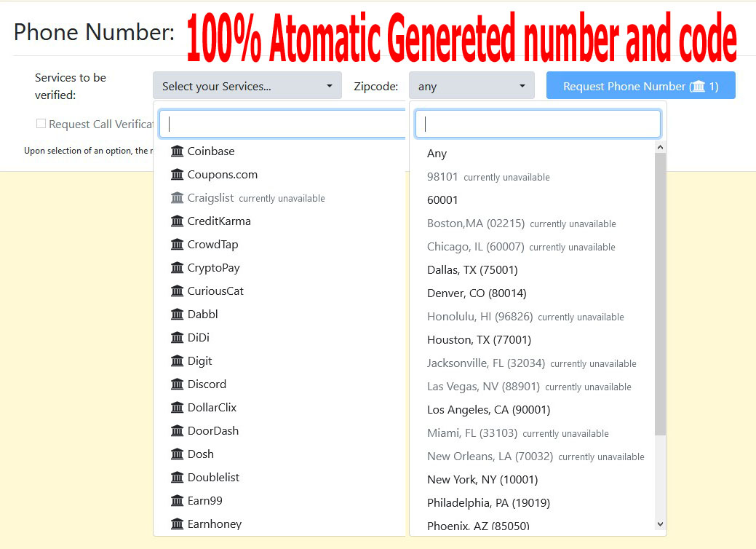Click the zipcode list scrollbar thumb
The width and height of the screenshot is (756, 549).
click(661, 294)
